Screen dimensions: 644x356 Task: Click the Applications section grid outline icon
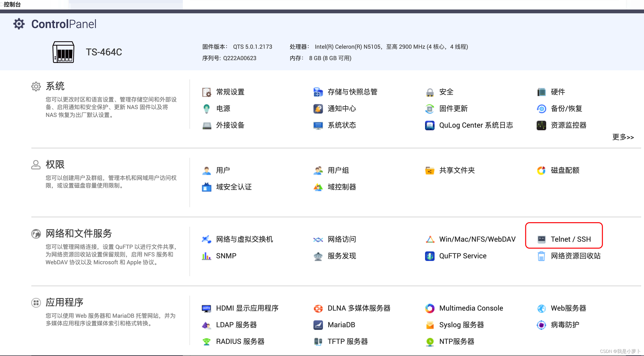(36, 303)
